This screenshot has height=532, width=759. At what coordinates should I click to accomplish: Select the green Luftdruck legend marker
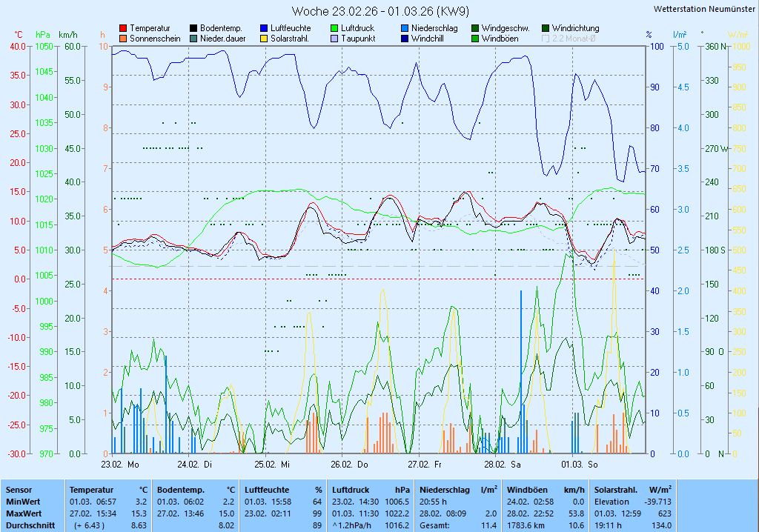click(334, 28)
